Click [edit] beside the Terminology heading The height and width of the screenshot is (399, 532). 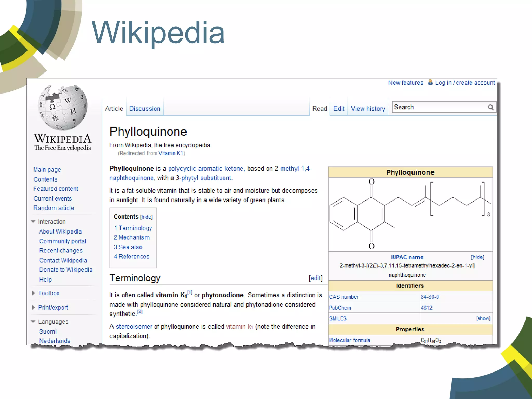click(316, 278)
